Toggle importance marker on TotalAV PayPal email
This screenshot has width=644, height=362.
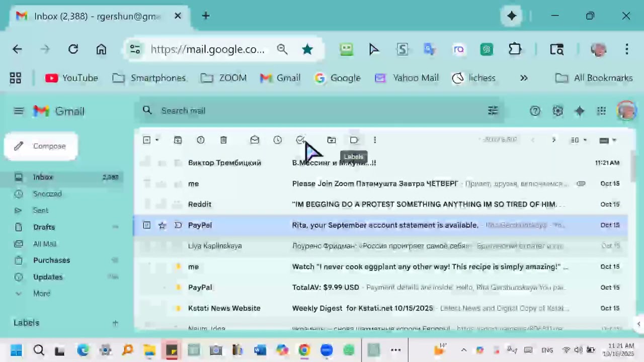178,288
